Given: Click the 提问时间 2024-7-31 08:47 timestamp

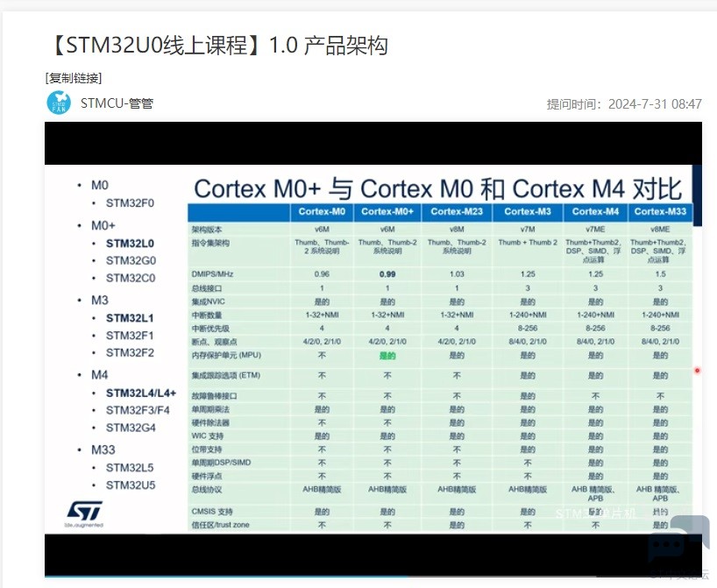Looking at the screenshot, I should (x=624, y=103).
